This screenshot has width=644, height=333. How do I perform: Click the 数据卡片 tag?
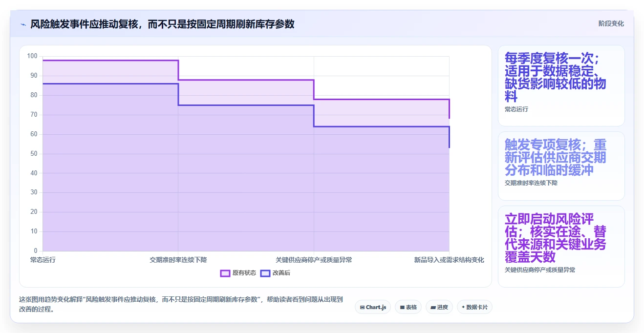tap(474, 307)
